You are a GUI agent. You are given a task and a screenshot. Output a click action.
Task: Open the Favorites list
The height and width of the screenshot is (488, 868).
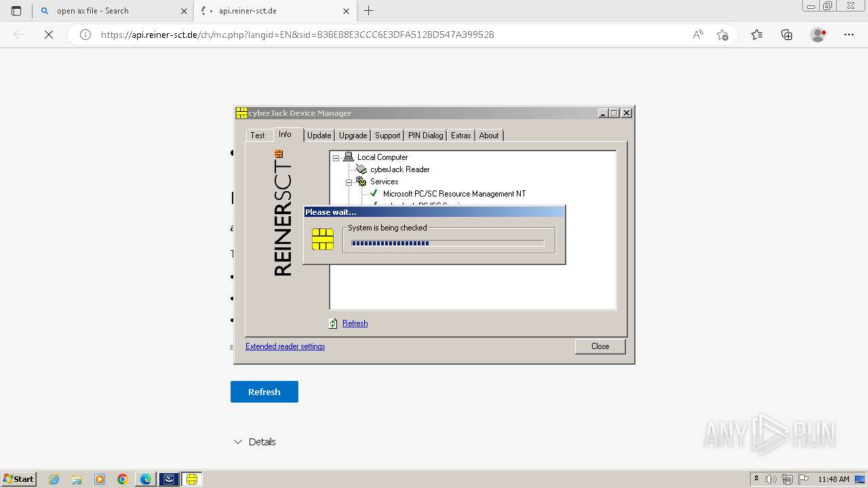(x=757, y=35)
